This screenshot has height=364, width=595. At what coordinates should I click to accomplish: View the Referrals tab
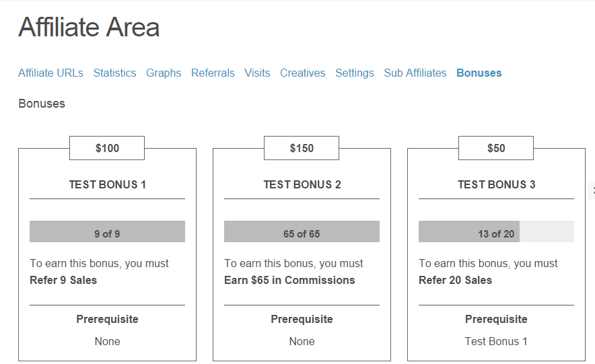(213, 73)
